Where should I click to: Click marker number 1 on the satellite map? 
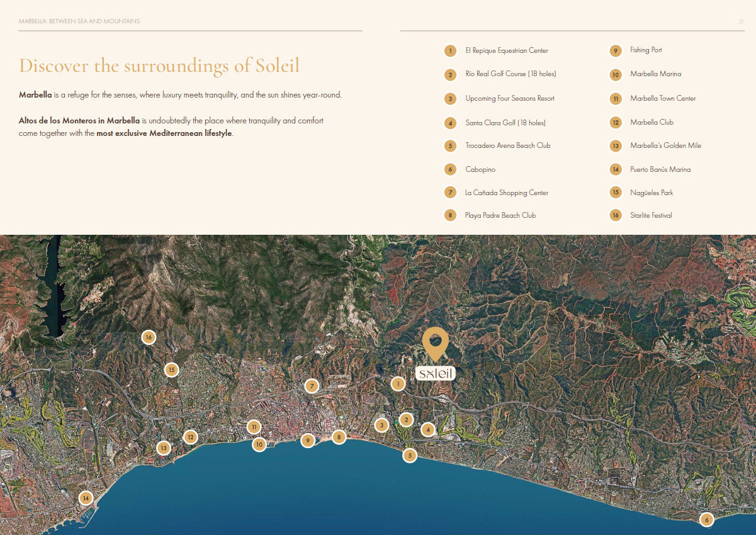[x=398, y=383]
